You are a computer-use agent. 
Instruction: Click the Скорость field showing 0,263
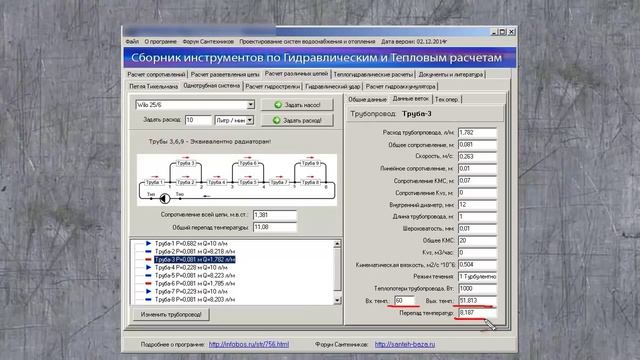[477, 157]
